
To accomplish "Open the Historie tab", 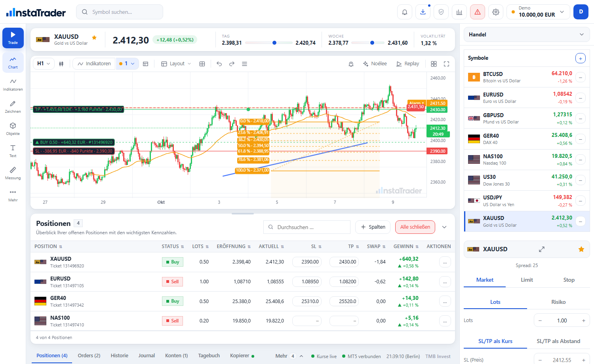I will (x=120, y=356).
